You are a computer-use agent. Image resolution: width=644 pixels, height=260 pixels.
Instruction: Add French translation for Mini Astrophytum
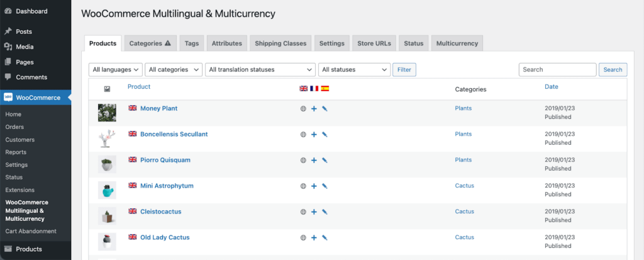click(x=314, y=186)
